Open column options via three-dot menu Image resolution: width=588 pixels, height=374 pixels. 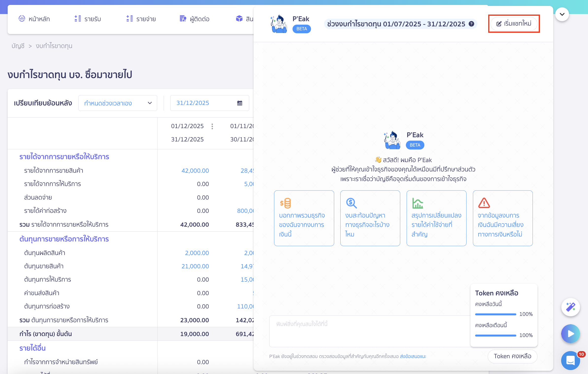(x=212, y=126)
